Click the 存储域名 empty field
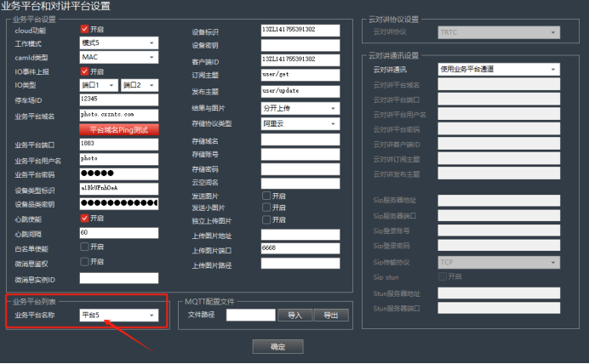589x364 pixels. 300,139
